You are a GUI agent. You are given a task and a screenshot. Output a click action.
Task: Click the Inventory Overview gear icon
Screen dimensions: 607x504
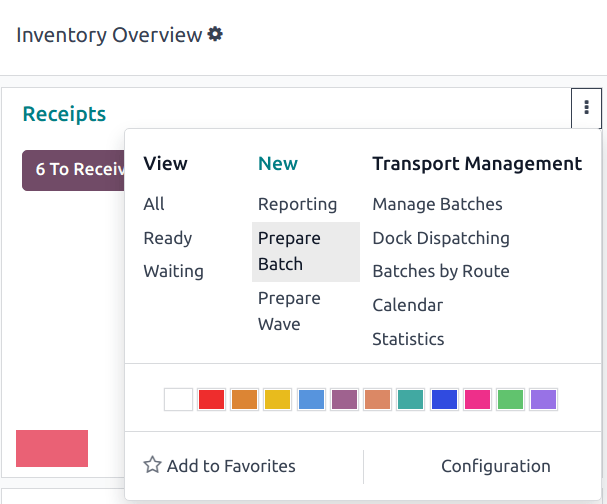216,35
